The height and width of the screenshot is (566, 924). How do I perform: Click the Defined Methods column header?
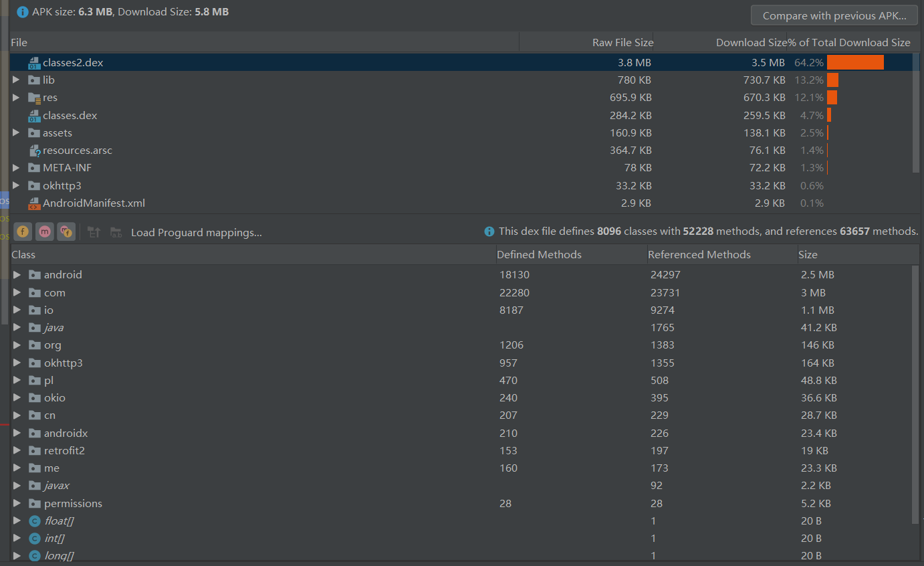[x=570, y=254]
